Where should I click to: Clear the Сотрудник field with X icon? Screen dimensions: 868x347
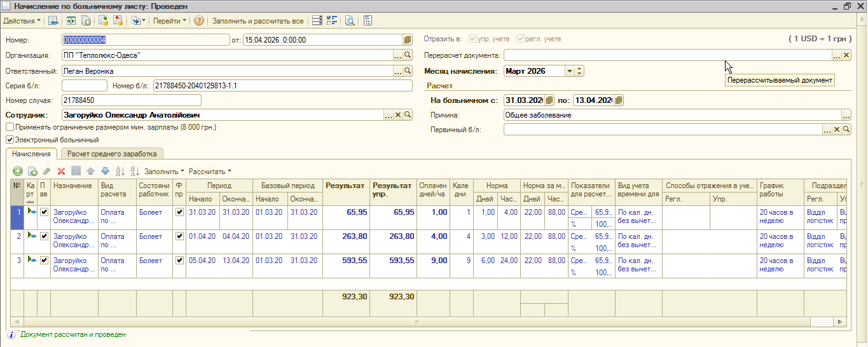(x=398, y=115)
